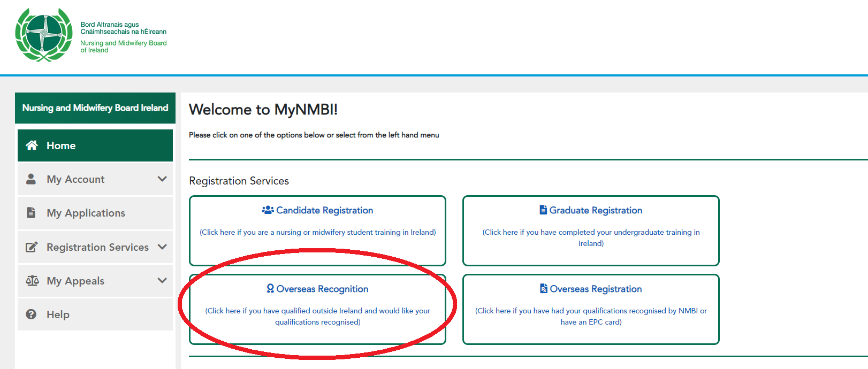This screenshot has width=868, height=369.
Task: Expand the My Appeals chevron
Action: click(x=162, y=280)
